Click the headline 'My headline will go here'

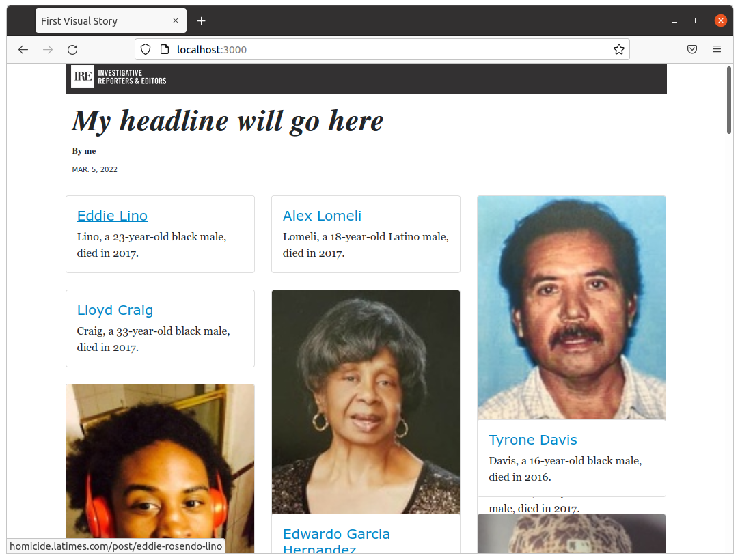pos(228,121)
